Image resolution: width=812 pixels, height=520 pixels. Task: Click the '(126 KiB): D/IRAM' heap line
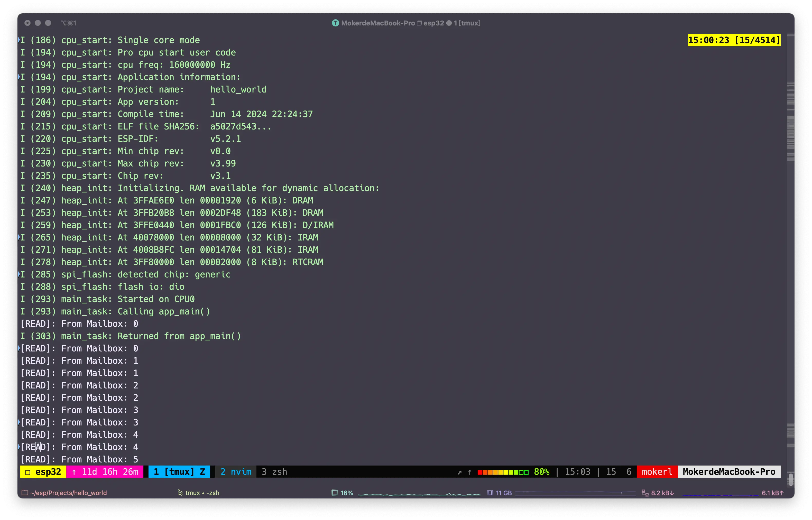(x=177, y=225)
